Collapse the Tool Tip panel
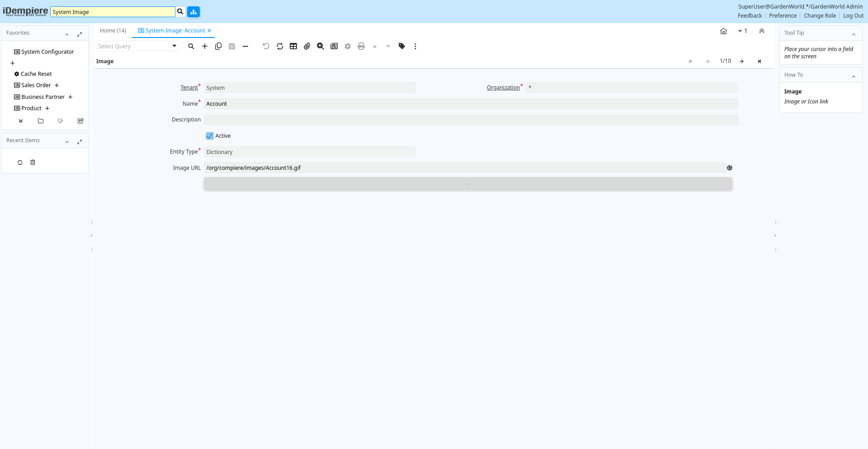This screenshot has height=449, width=868. 854,34
